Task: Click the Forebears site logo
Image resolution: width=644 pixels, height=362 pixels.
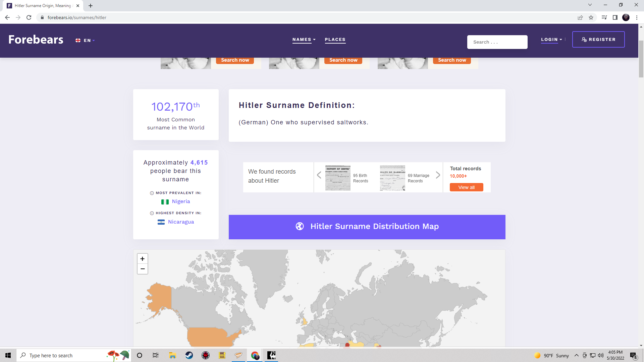Action: coord(36,40)
